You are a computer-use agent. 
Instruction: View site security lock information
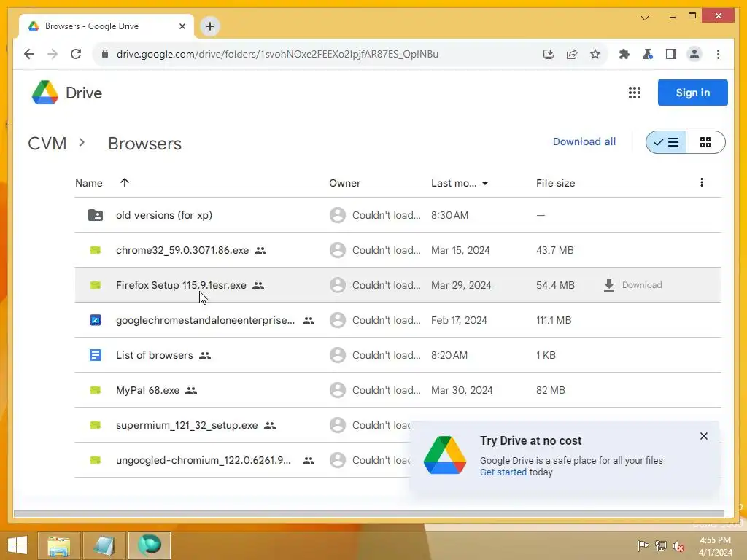click(x=105, y=54)
